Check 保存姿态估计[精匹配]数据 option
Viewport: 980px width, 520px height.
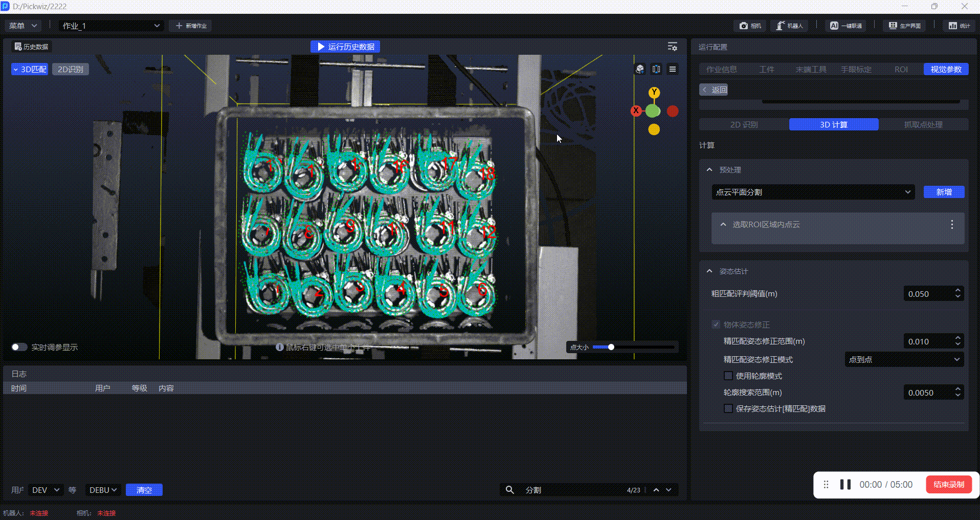point(728,409)
